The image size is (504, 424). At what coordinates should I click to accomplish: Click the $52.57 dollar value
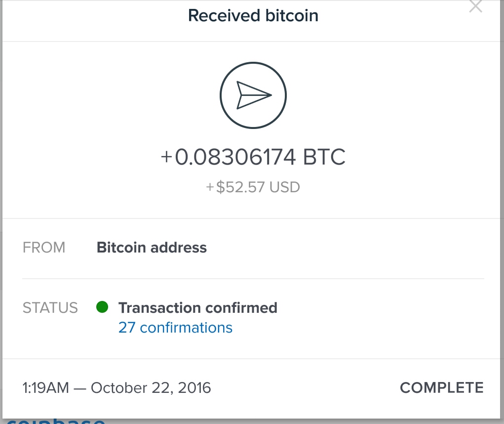pyautogui.click(x=240, y=187)
